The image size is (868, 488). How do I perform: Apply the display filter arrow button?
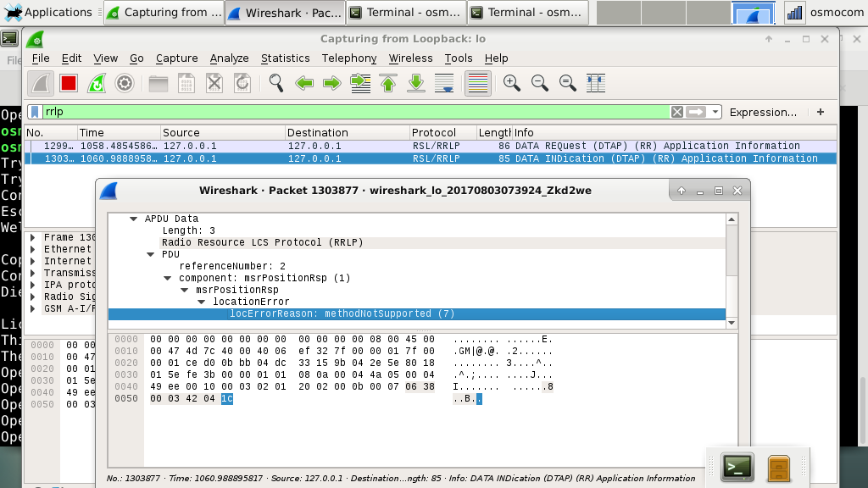coord(696,112)
